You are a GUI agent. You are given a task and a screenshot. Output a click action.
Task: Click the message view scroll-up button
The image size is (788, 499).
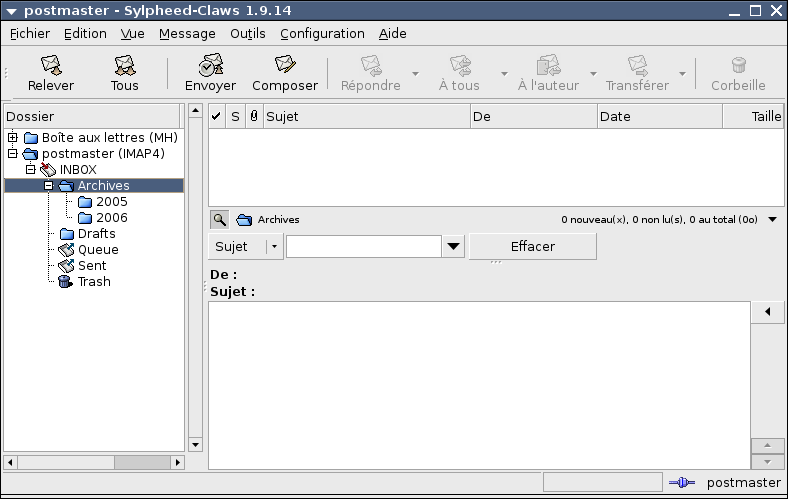[x=767, y=446]
